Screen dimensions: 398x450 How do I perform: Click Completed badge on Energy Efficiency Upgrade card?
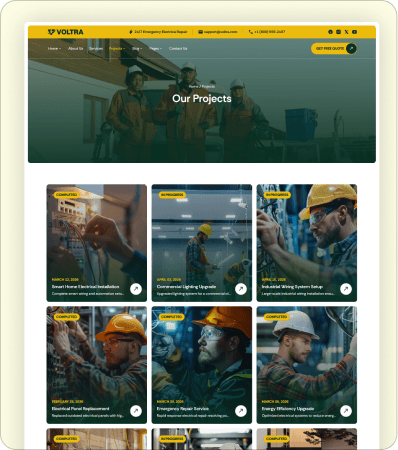tap(276, 317)
